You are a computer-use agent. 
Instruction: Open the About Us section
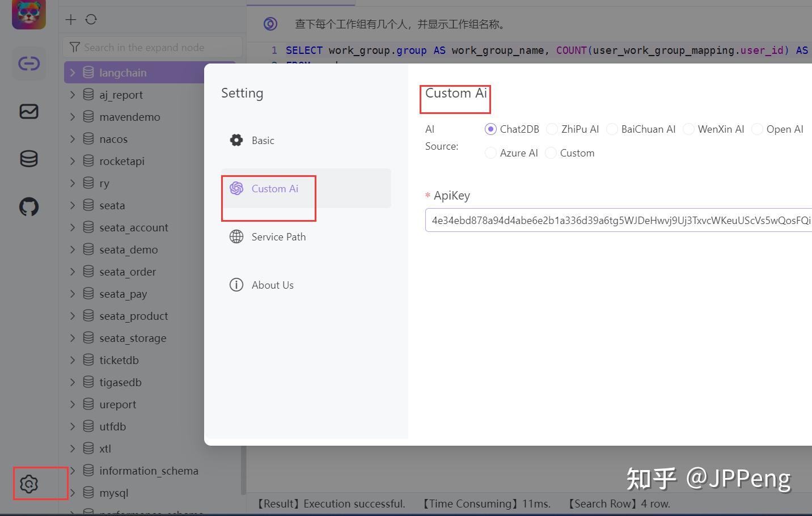(x=272, y=285)
